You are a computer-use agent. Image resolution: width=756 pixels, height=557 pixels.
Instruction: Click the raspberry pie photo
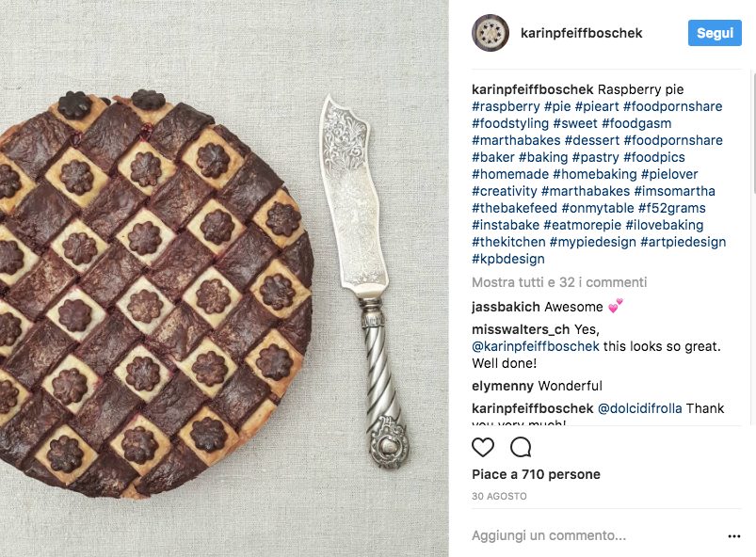224,278
